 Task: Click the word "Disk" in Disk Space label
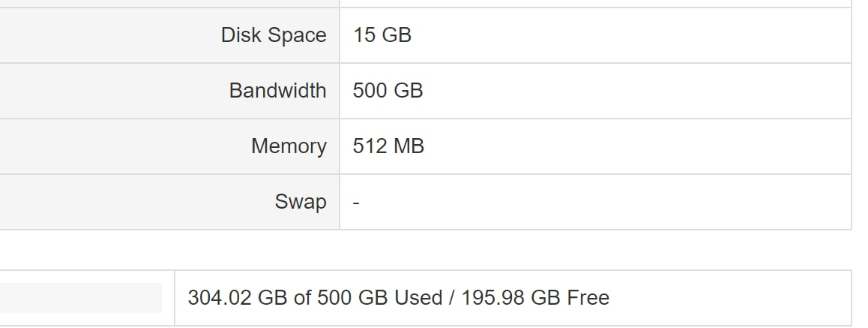241,35
